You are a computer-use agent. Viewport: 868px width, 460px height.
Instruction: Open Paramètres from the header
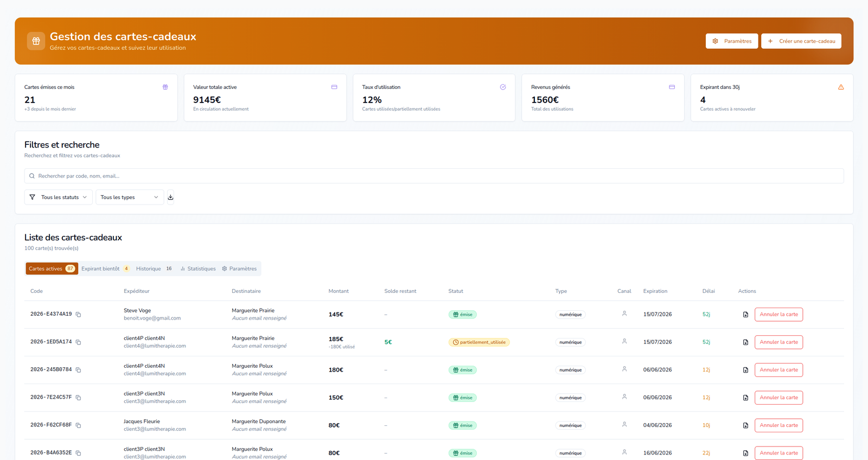[x=732, y=41]
